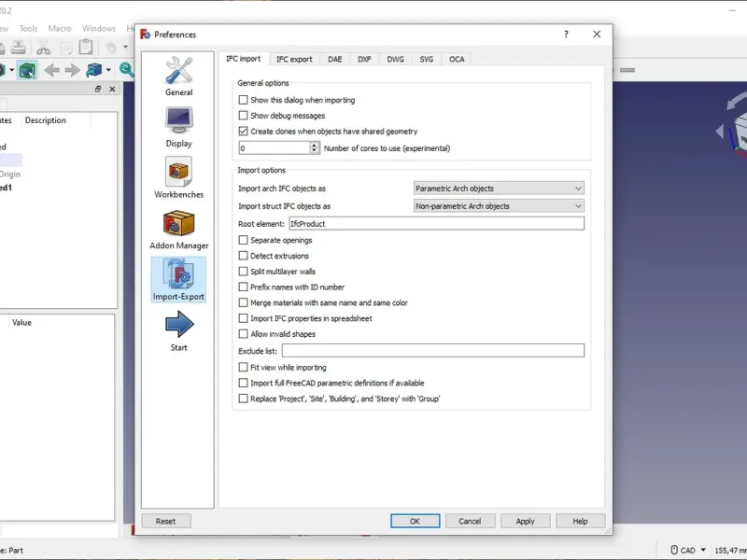Click the Exclude list input field
The height and width of the screenshot is (560, 747).
tap(432, 351)
